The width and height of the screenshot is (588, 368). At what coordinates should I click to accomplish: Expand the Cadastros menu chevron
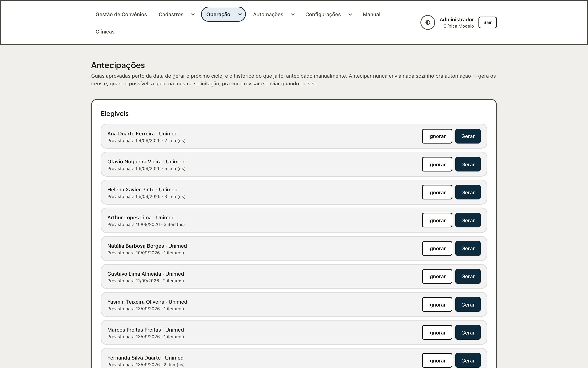(x=193, y=14)
